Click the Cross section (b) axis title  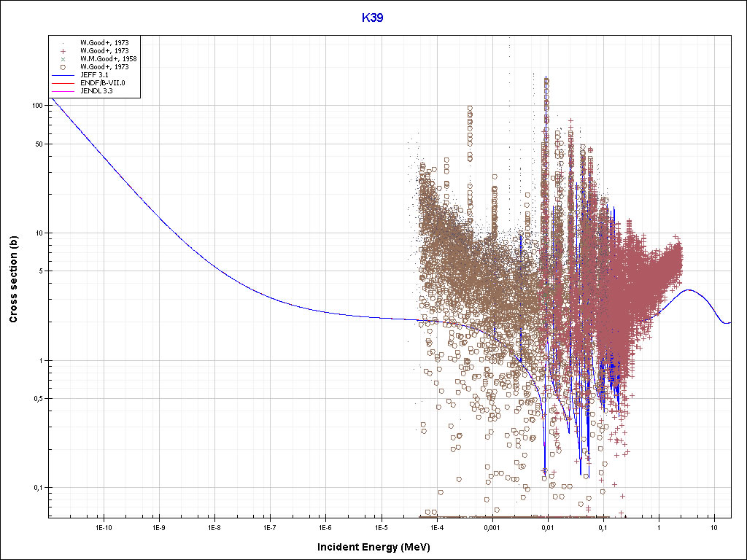click(x=13, y=280)
